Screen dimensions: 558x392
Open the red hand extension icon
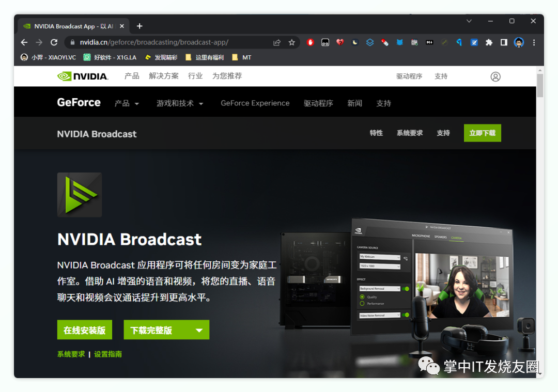(x=311, y=42)
